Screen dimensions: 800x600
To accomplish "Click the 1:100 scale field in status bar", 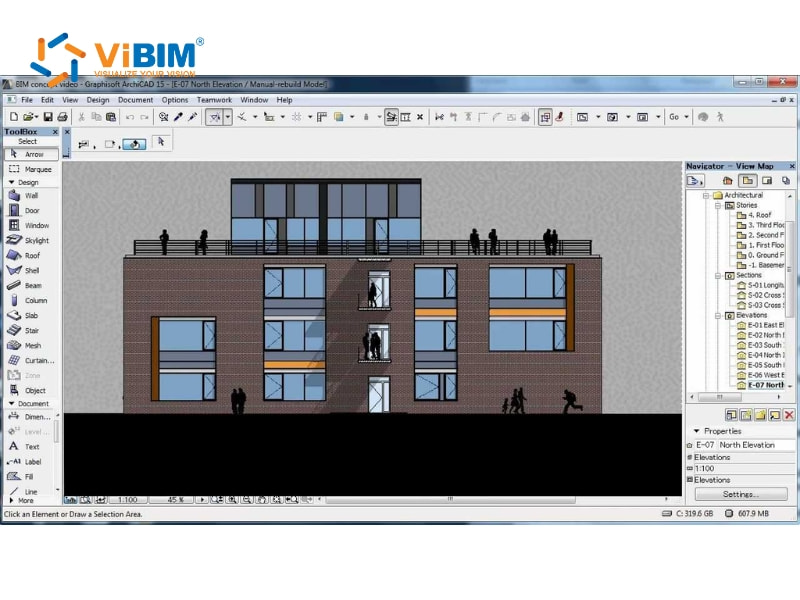I will click(130, 499).
